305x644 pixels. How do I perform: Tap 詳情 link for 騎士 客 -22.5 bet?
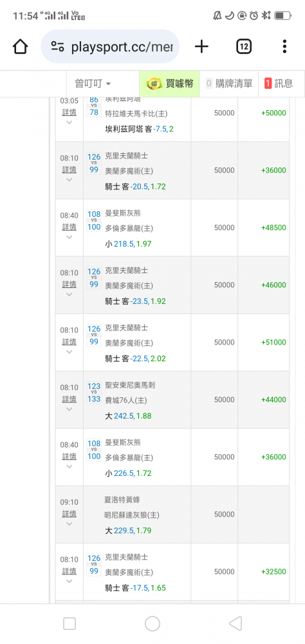click(69, 341)
